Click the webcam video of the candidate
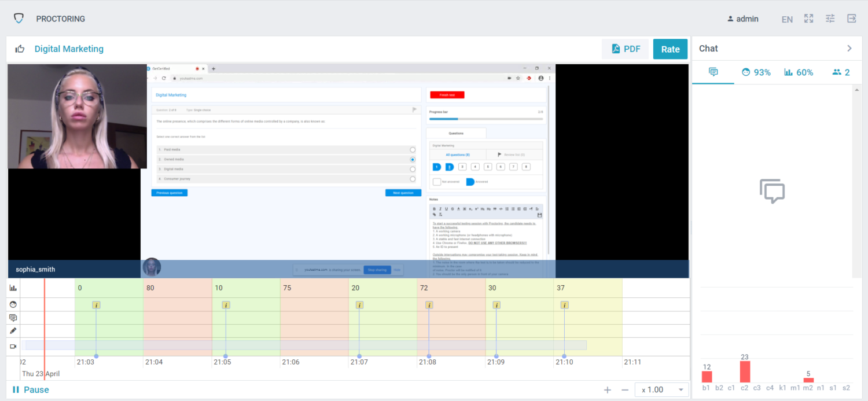The image size is (868, 401). click(77, 116)
